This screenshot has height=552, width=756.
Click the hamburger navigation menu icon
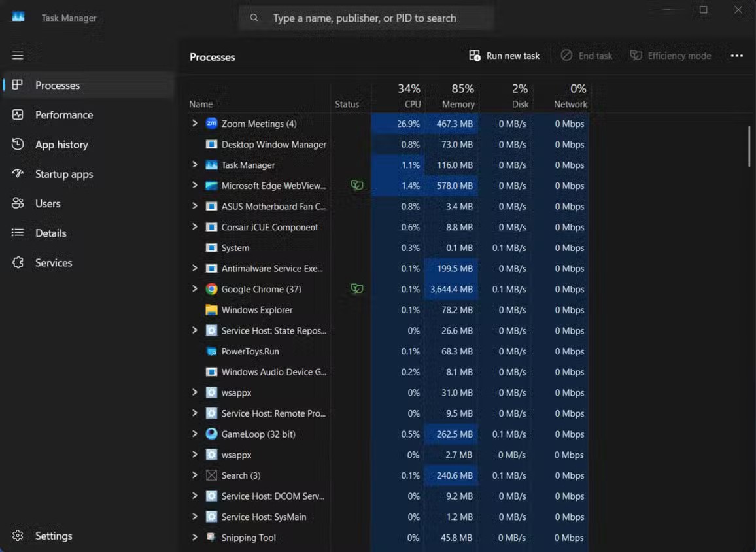pos(18,56)
